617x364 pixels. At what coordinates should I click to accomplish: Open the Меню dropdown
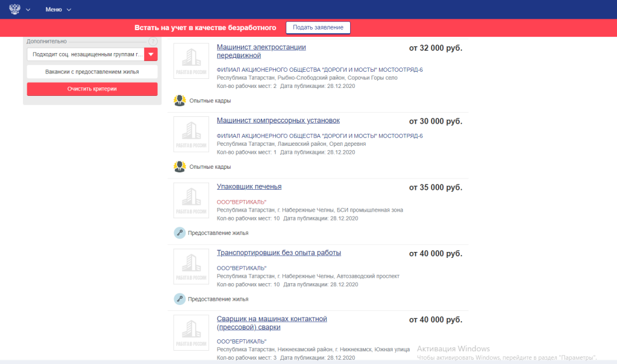click(x=58, y=10)
